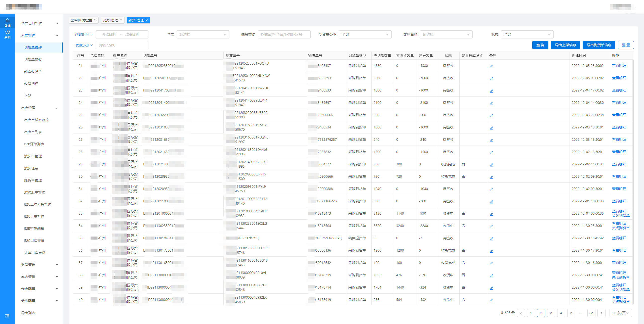Close the 出库单状态监控 tab

click(95, 20)
